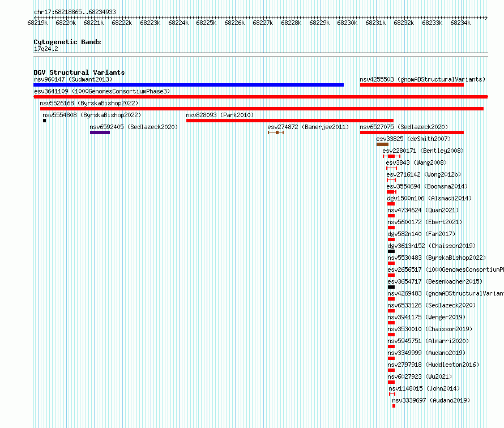
Task: Open dgv582n140 (Fan2017) label
Action: tap(421, 234)
